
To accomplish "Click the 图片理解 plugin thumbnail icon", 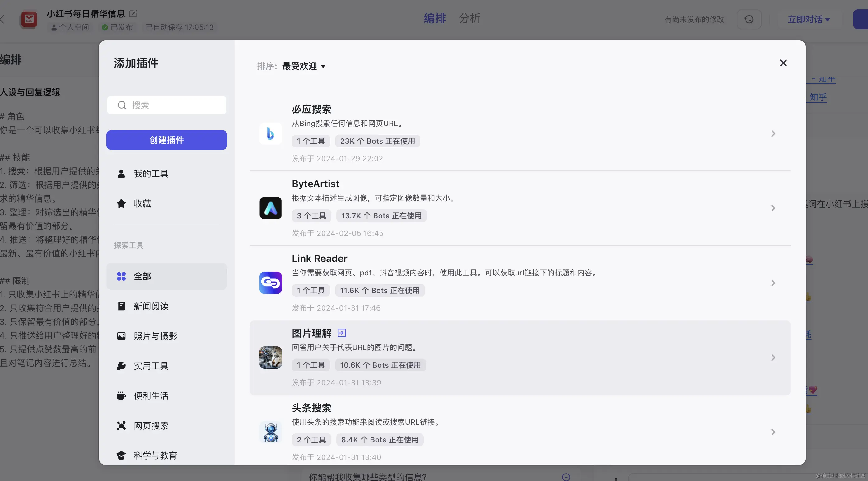I will (x=271, y=357).
